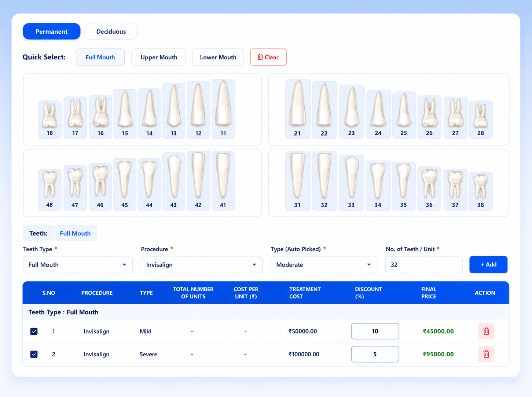Choose tooth 42 lower incisor
The image size is (532, 397).
tap(198, 181)
